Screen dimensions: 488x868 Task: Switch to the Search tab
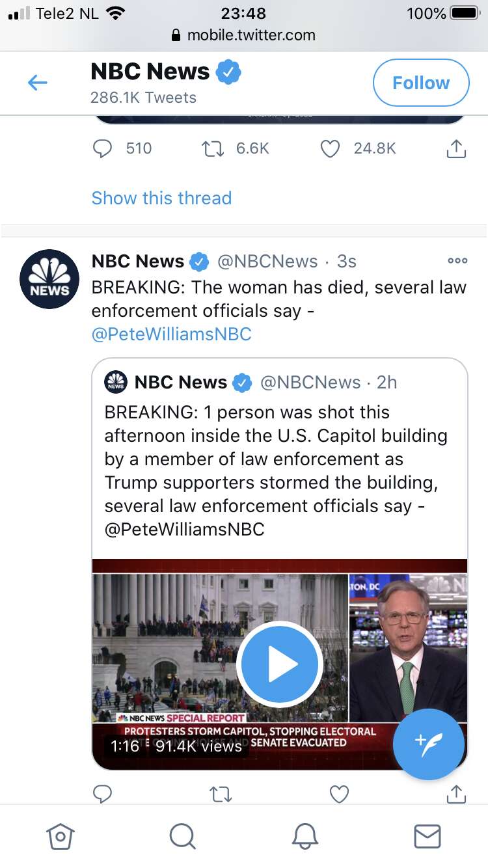point(182,836)
